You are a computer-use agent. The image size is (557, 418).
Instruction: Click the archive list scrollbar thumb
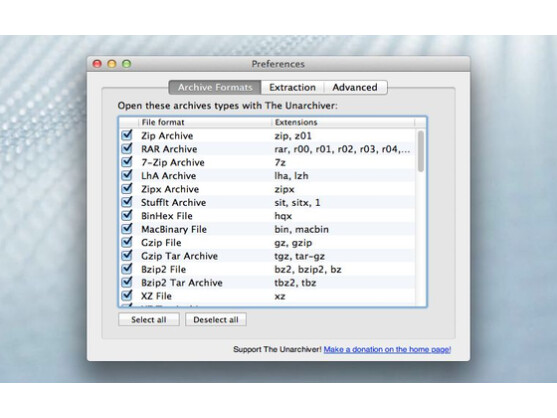pyautogui.click(x=421, y=151)
